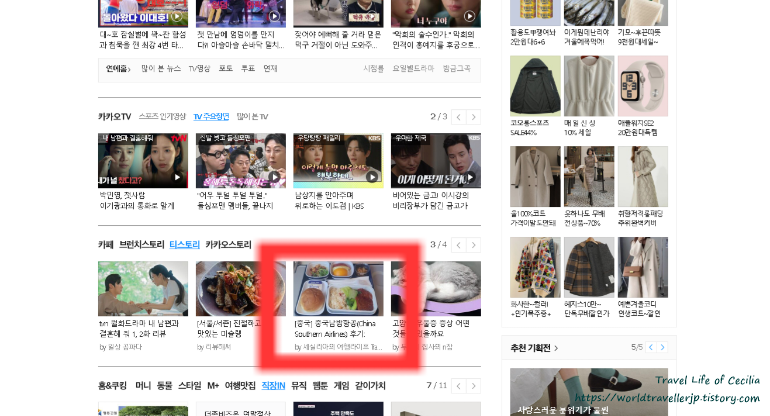Open the cream vest shopping ad
770x416 pixels.
[589, 85]
